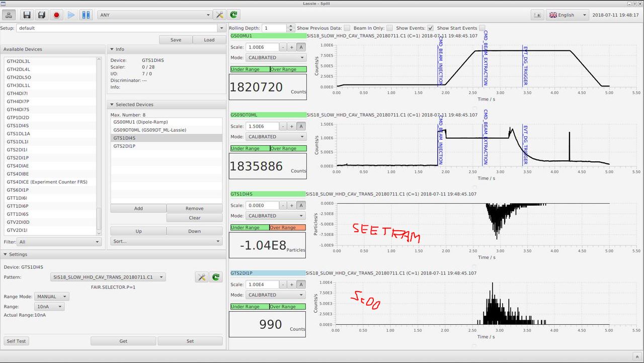Uncheck the Show Events checkbox
The height and width of the screenshot is (363, 644).
click(x=430, y=28)
